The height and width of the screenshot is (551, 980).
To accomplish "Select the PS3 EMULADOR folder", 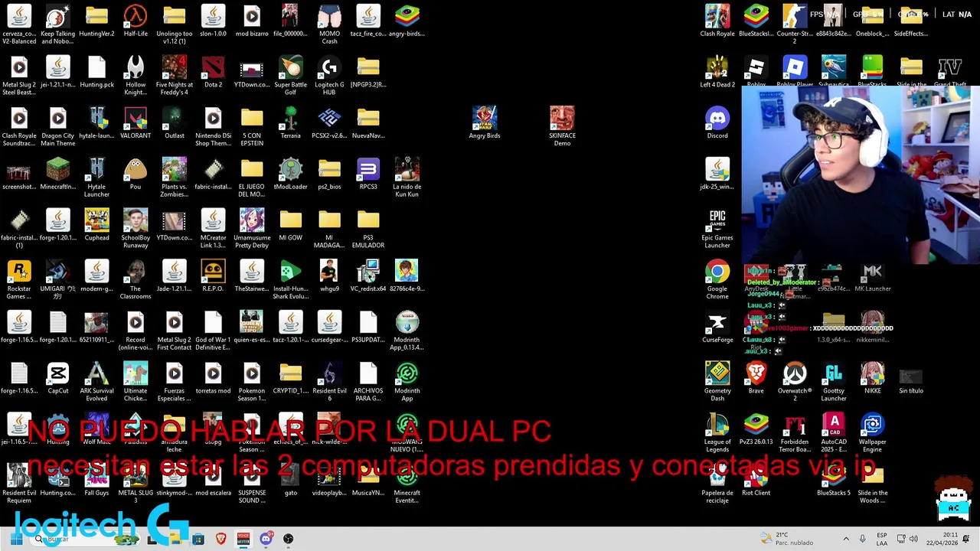I will (x=368, y=229).
